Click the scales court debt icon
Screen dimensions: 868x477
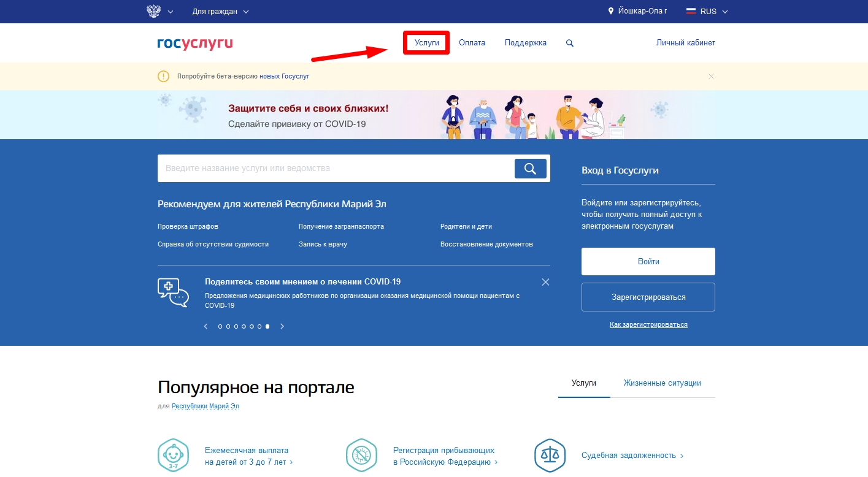[550, 456]
